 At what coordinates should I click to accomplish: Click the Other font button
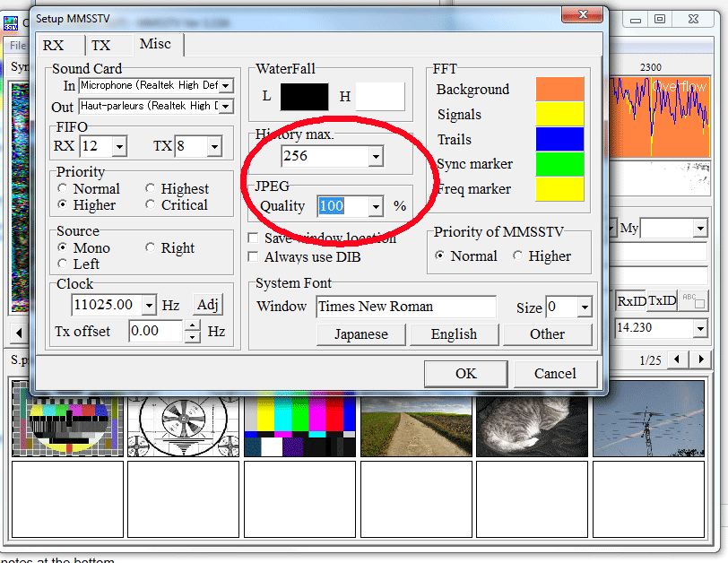[x=548, y=334]
